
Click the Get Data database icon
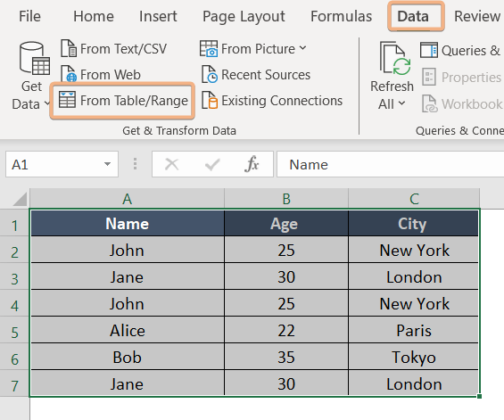click(35, 58)
